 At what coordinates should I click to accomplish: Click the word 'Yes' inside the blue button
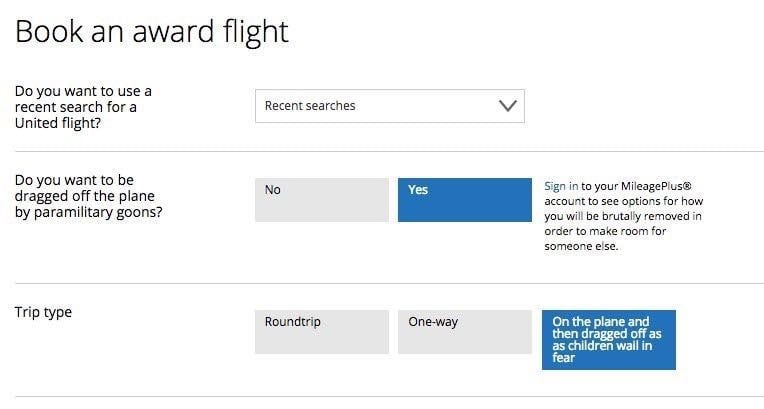[418, 190]
